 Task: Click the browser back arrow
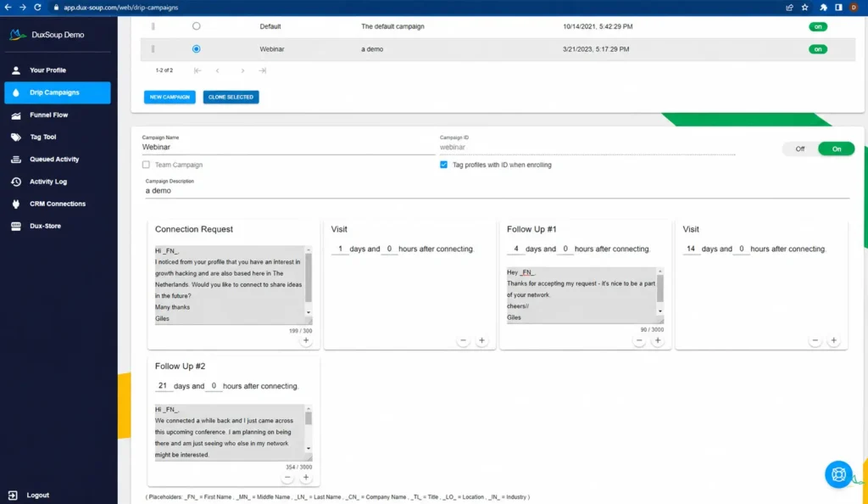point(8,7)
